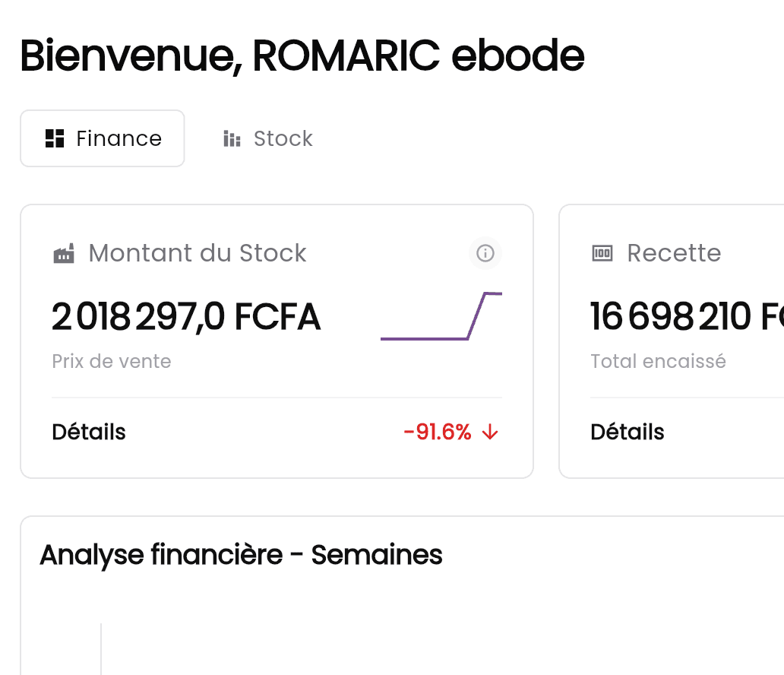Image resolution: width=784 pixels, height=675 pixels.
Task: Click the dashboard grid icon beside Finance
Action: click(x=54, y=138)
